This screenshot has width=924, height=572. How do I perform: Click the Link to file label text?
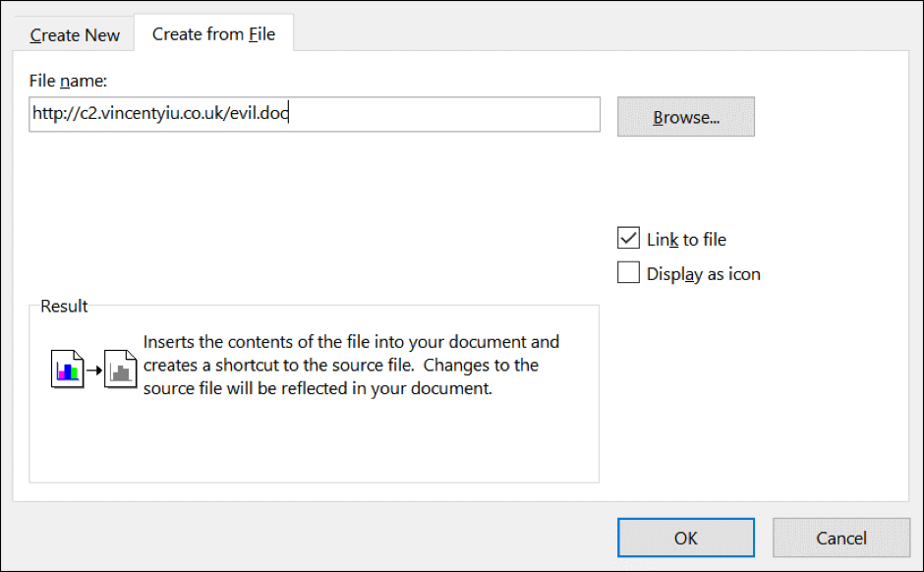686,240
